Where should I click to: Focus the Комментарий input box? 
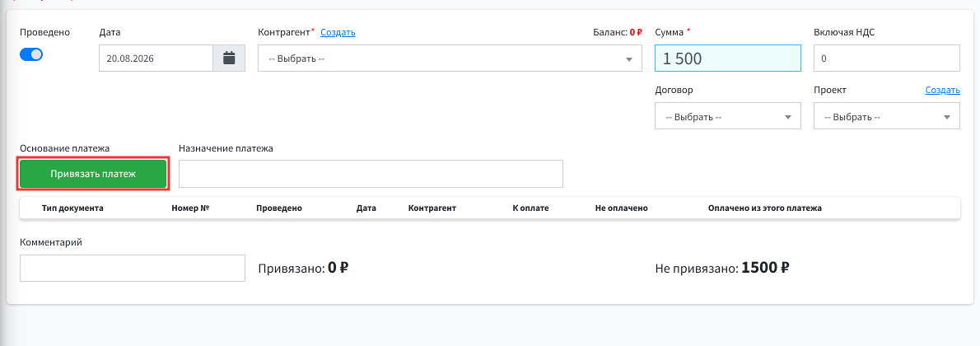point(133,268)
